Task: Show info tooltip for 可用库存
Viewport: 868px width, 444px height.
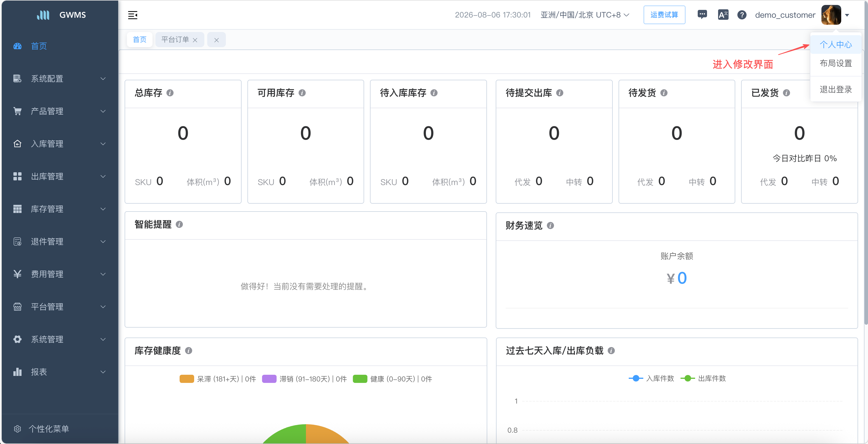Action: click(302, 93)
